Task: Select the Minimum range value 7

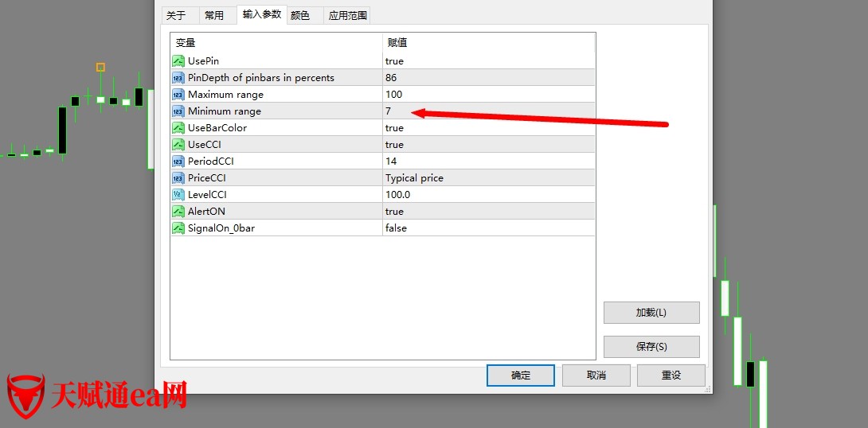Action: click(389, 111)
